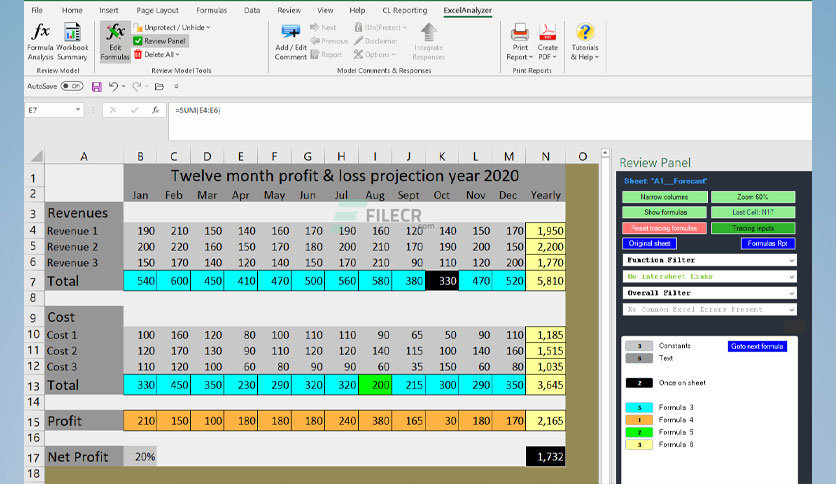Switch to the Formulas tab
Viewport: 836px width, 484px height.
211,10
